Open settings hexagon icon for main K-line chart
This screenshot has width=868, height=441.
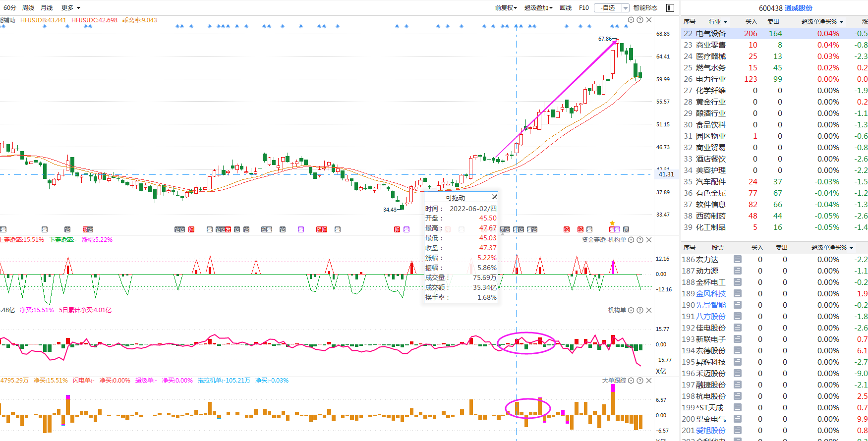pos(631,20)
